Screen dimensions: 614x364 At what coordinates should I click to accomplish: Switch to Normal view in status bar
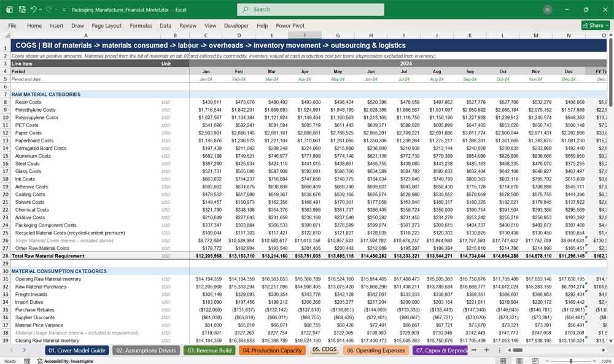[503, 361]
